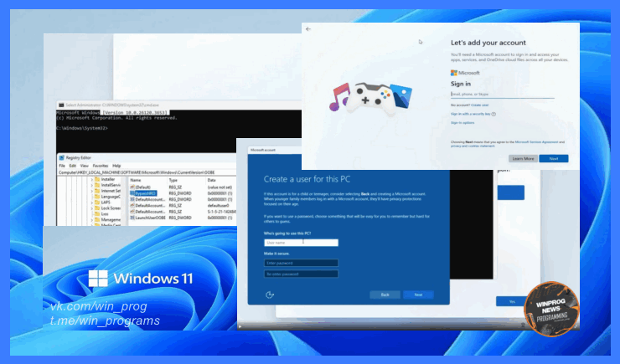The height and width of the screenshot is (364, 620).
Task: Expand the InstallService key in registry tree
Action: point(92,185)
